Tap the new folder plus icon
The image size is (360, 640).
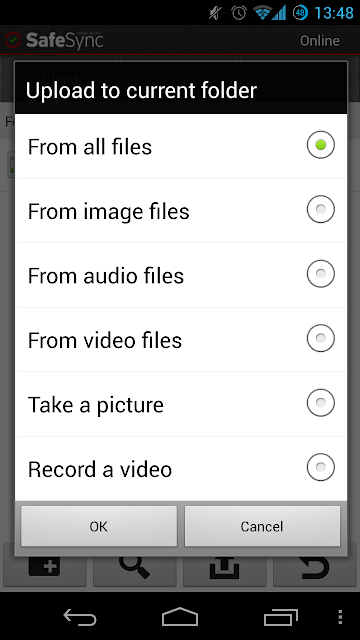(x=44, y=567)
